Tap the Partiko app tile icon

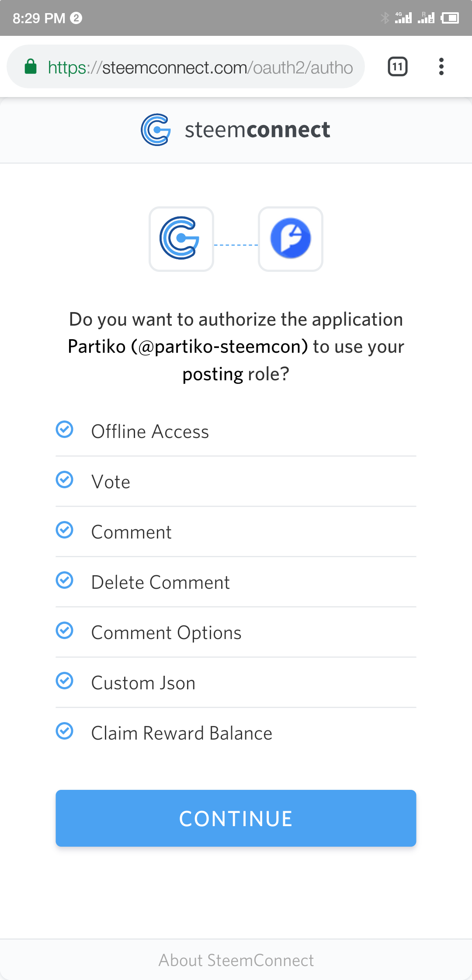[291, 239]
